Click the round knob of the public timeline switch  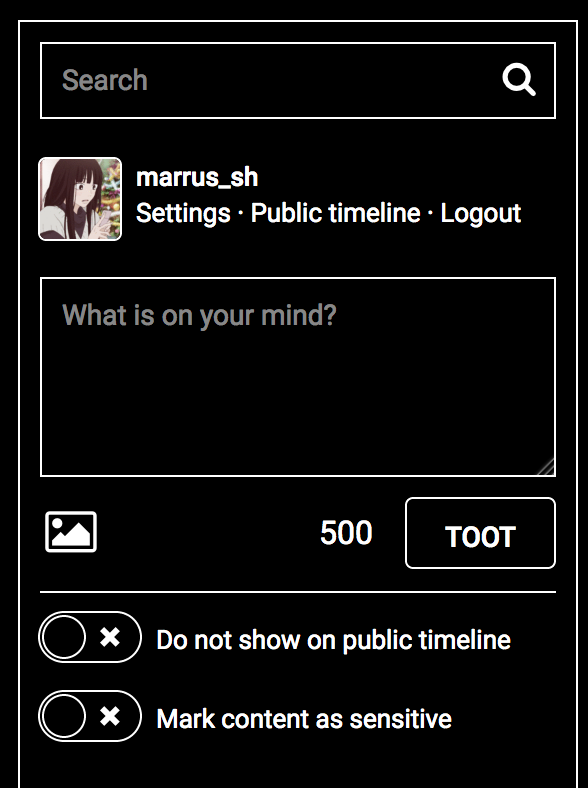(64, 637)
